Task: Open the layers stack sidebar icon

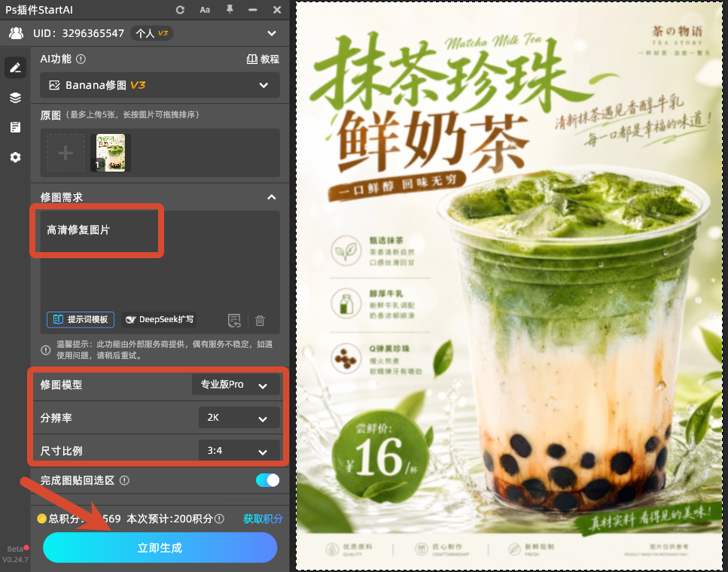Action: [x=15, y=98]
